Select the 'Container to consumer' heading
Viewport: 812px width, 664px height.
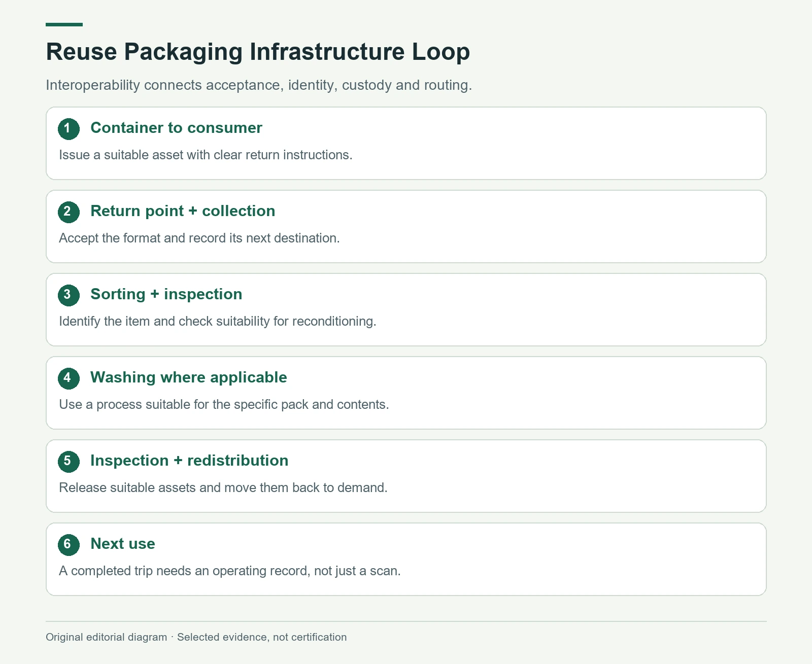click(176, 128)
